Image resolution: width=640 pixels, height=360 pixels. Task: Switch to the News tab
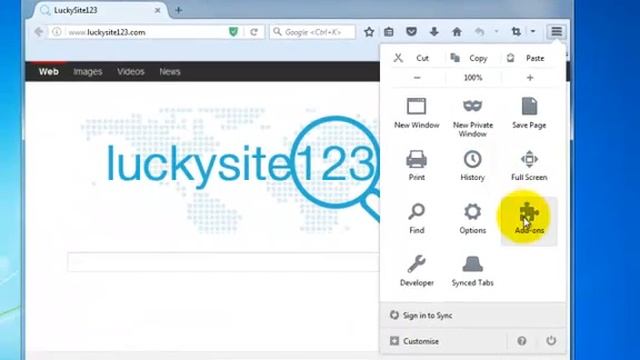tap(170, 71)
